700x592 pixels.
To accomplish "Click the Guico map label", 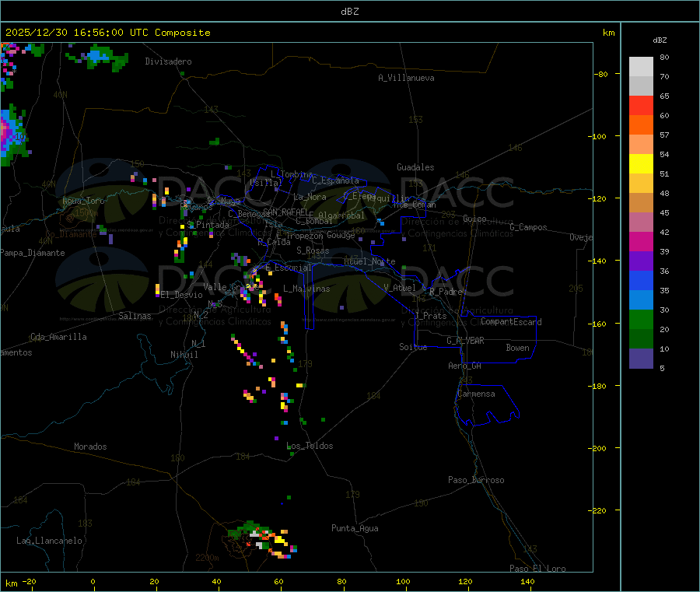I will click(x=474, y=219).
